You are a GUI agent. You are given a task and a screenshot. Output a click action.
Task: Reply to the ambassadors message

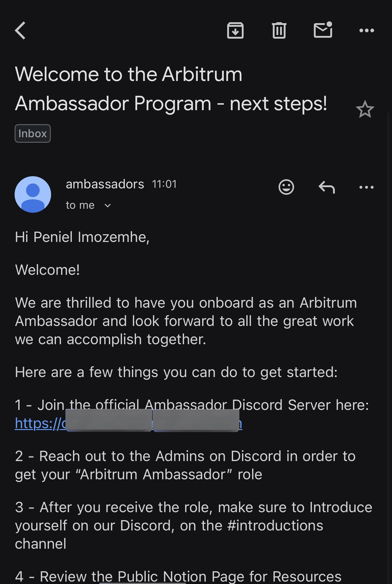(327, 187)
